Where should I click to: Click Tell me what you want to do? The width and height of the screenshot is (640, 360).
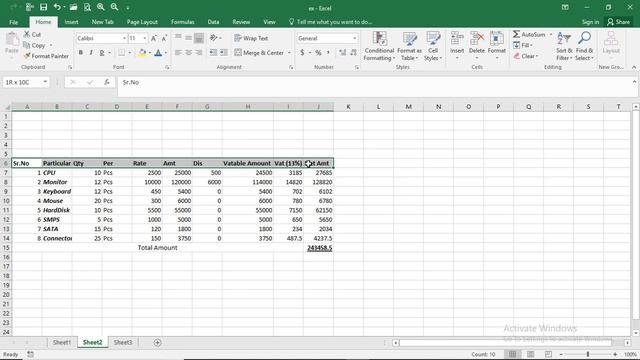pos(331,22)
